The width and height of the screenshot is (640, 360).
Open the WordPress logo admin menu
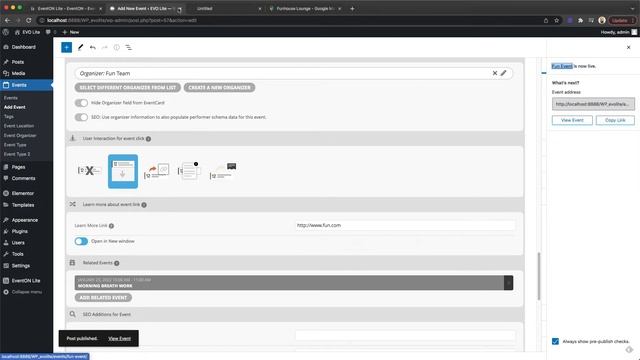coord(6,32)
